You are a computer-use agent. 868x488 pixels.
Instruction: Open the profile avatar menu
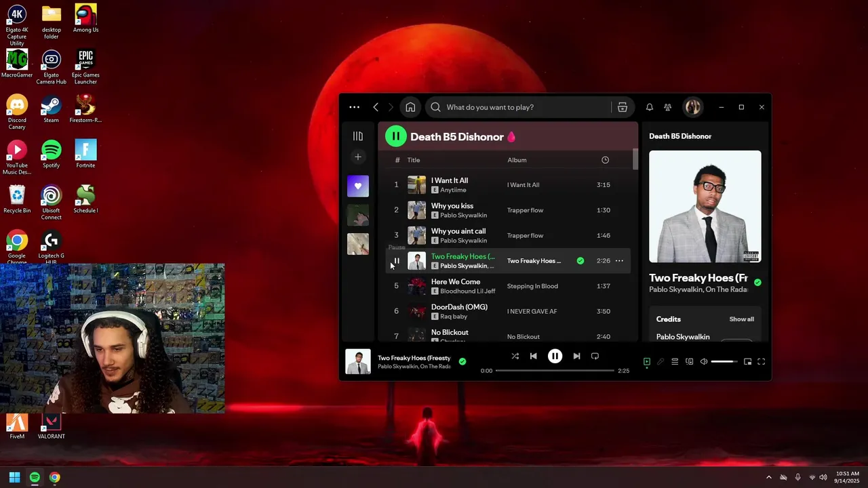(692, 107)
